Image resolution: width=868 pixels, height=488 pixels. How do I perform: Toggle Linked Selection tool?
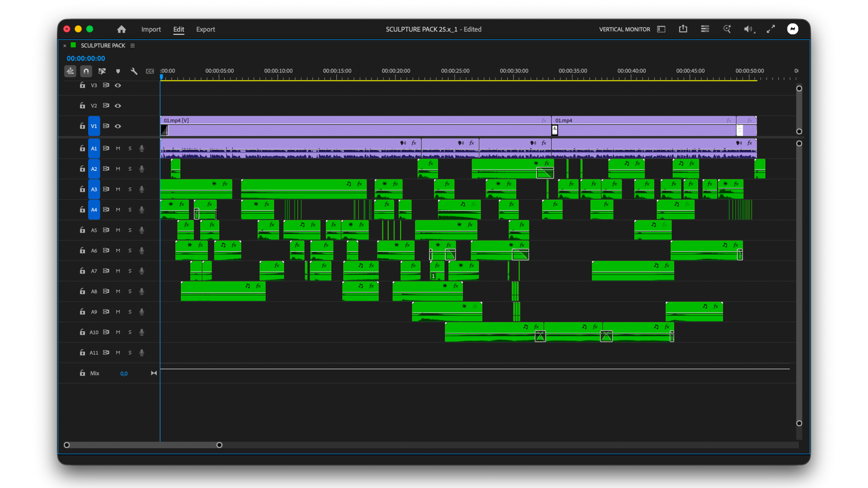point(102,71)
